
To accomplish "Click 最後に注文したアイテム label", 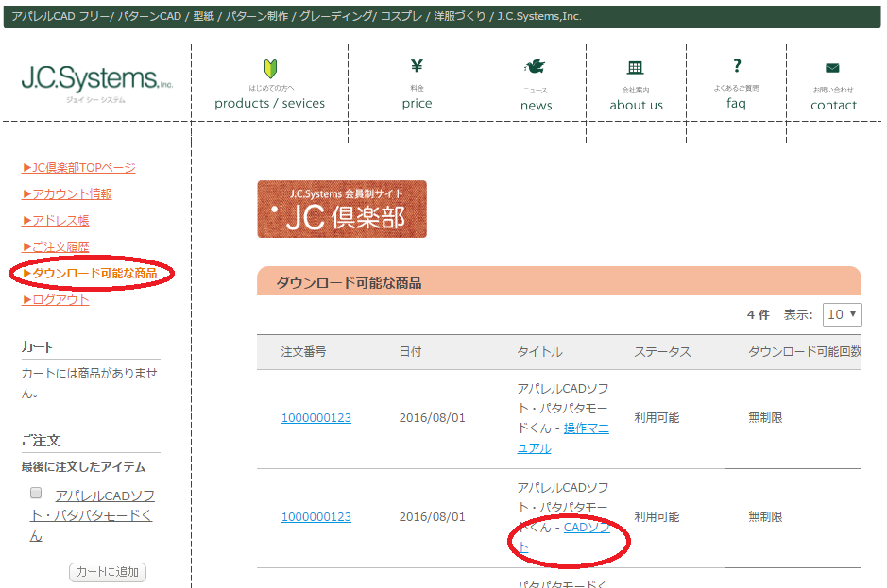I will (84, 467).
